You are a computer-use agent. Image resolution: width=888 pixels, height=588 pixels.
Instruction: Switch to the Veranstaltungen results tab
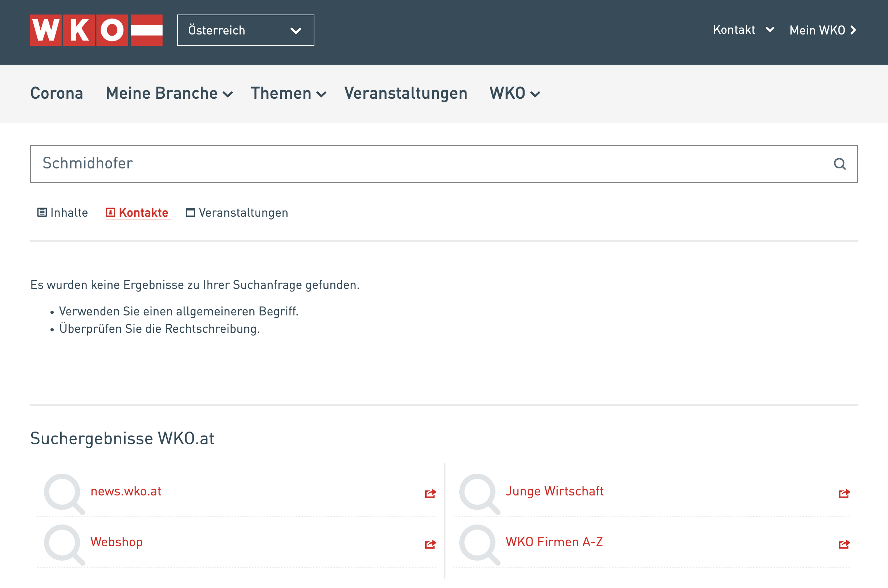click(237, 213)
